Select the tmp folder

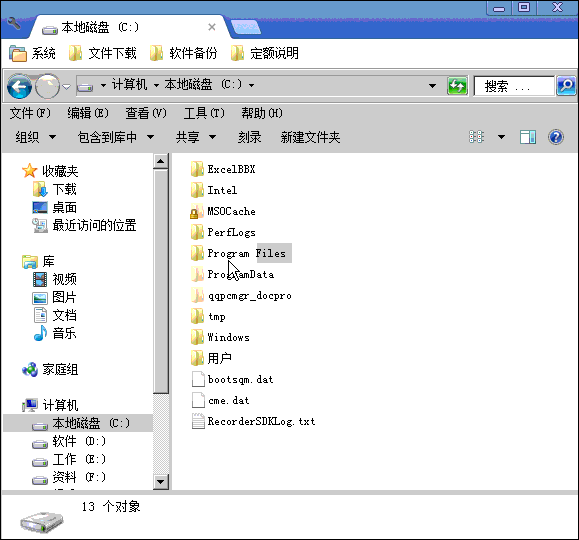point(208,317)
